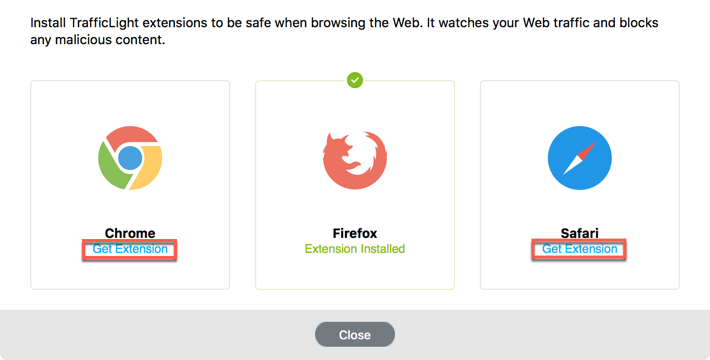Screen dimensions: 710x360
Task: Get the TrafficLight extension for Safari
Action: (x=580, y=249)
